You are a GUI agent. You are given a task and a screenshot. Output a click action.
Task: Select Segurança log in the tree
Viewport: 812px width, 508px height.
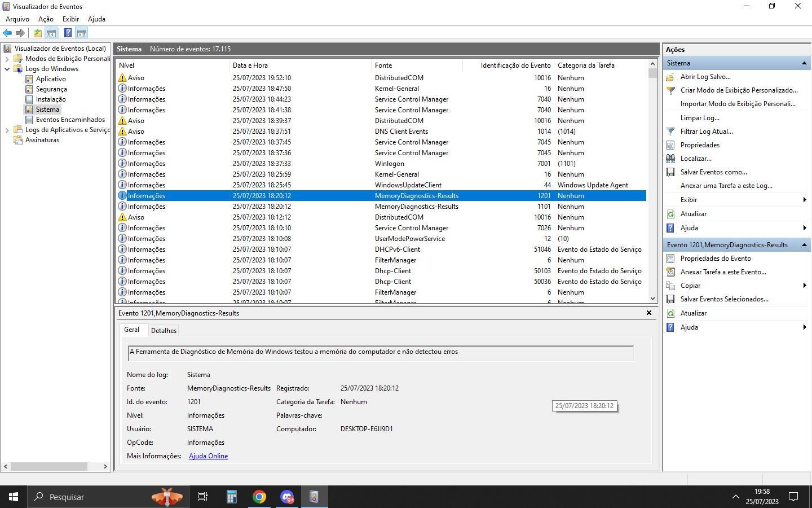click(x=51, y=89)
